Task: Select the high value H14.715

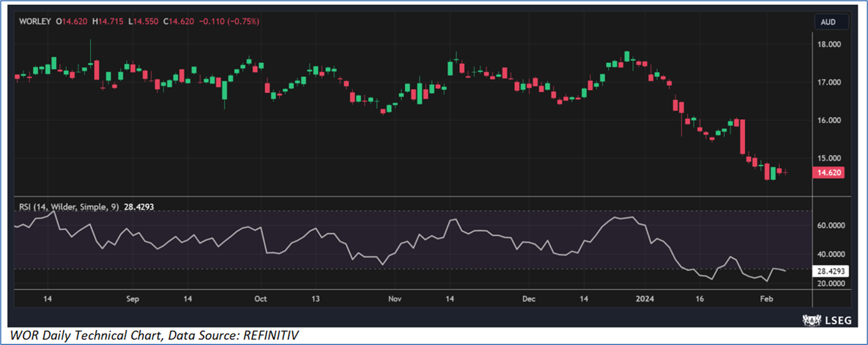Action: 107,21
